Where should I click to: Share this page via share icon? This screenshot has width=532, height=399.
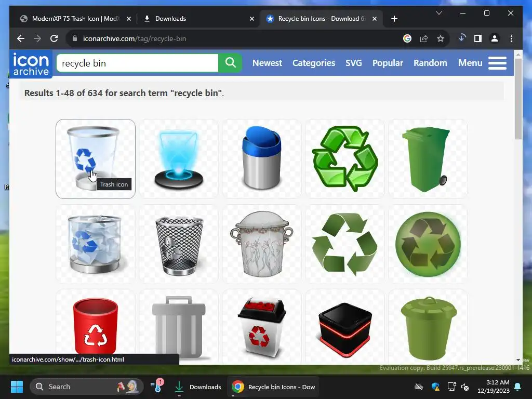(424, 38)
